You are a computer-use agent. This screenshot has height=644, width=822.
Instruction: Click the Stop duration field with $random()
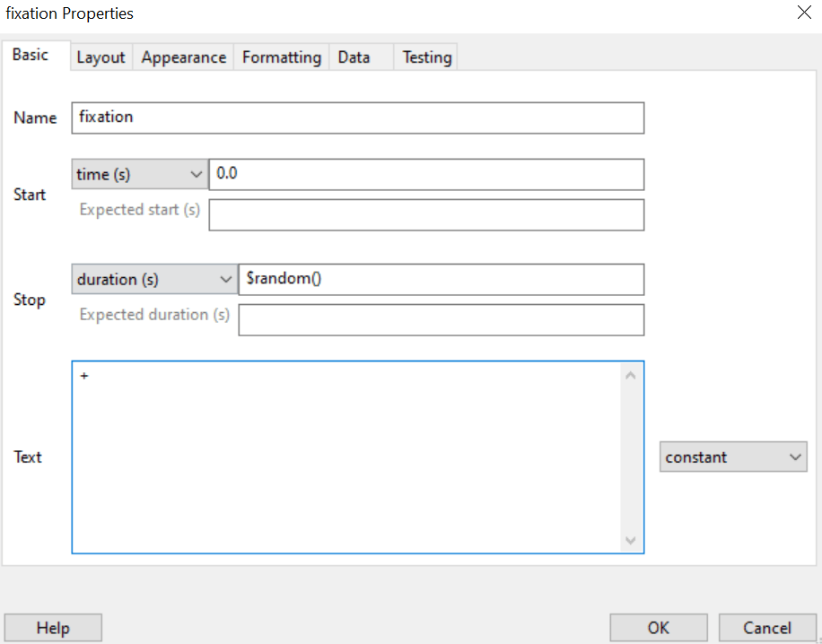point(441,279)
